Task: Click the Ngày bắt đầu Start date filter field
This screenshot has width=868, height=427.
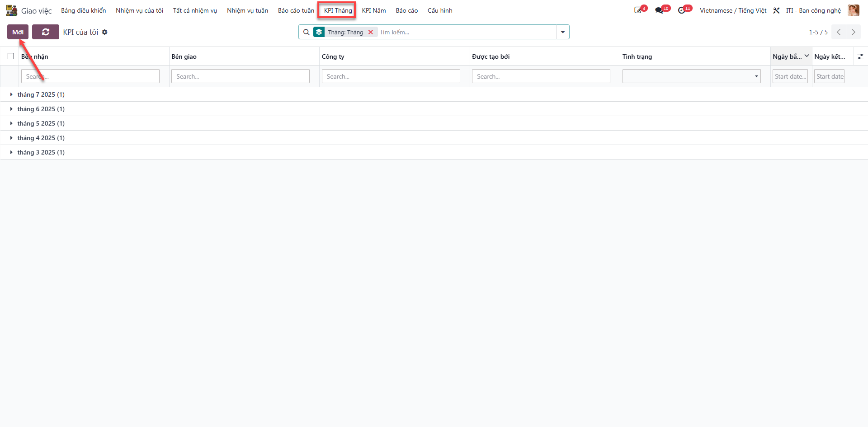Action: tap(790, 76)
